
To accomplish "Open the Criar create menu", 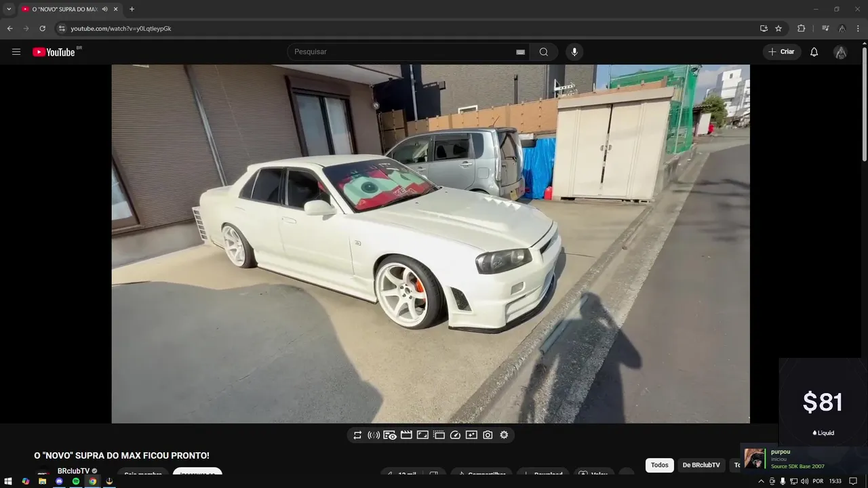I will click(781, 52).
